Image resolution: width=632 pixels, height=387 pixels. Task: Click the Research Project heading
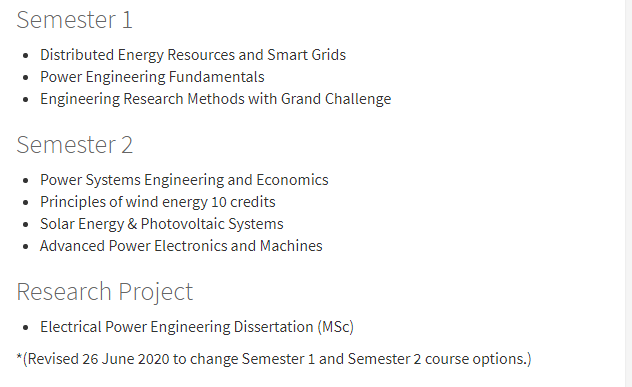tap(105, 291)
